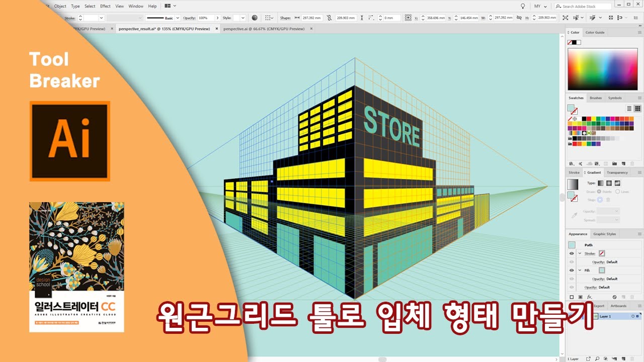Switch to the Transparency tab
644x362 pixels.
pos(617,172)
